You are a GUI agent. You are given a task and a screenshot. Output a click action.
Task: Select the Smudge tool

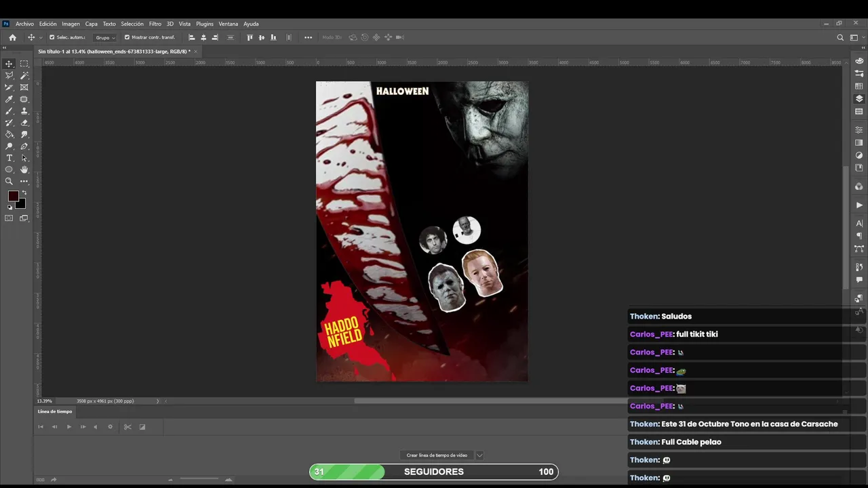click(24, 134)
